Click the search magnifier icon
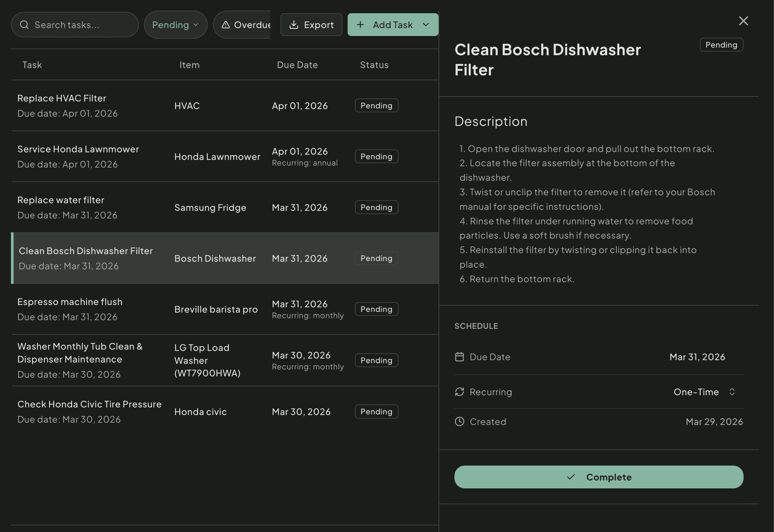This screenshot has width=774, height=532. click(x=24, y=25)
